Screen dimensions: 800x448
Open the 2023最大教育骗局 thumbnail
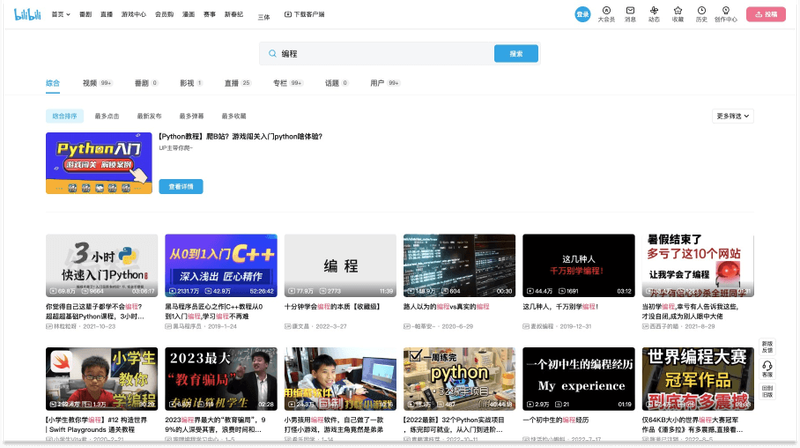[221, 379]
